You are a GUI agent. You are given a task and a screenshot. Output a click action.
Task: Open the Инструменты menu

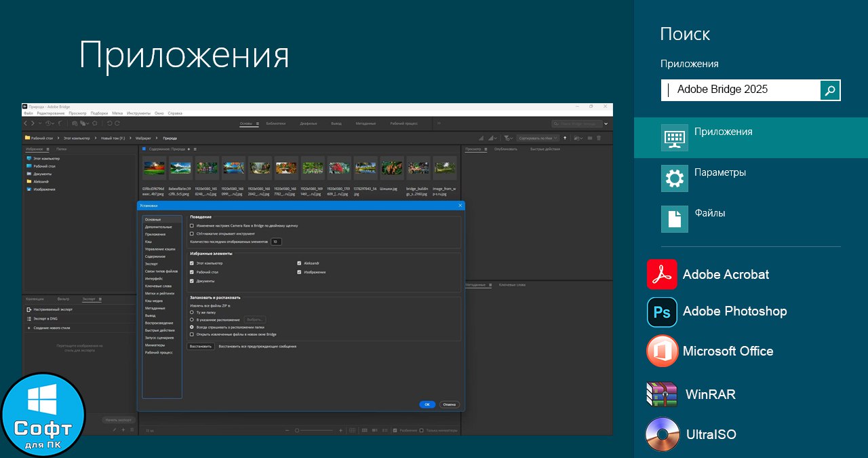(x=138, y=113)
